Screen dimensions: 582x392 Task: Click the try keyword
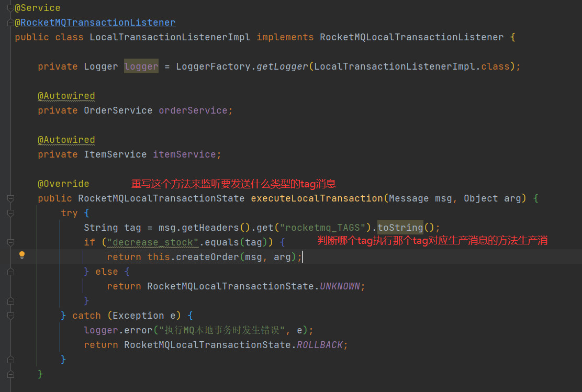point(70,213)
